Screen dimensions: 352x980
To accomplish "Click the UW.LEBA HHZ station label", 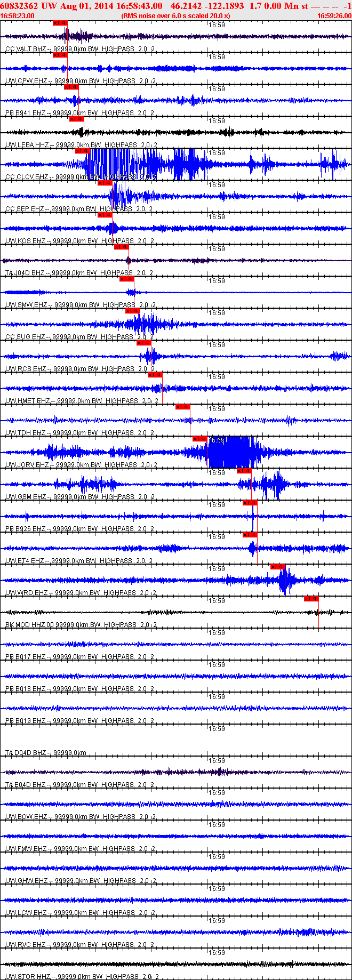I will click(27, 145).
